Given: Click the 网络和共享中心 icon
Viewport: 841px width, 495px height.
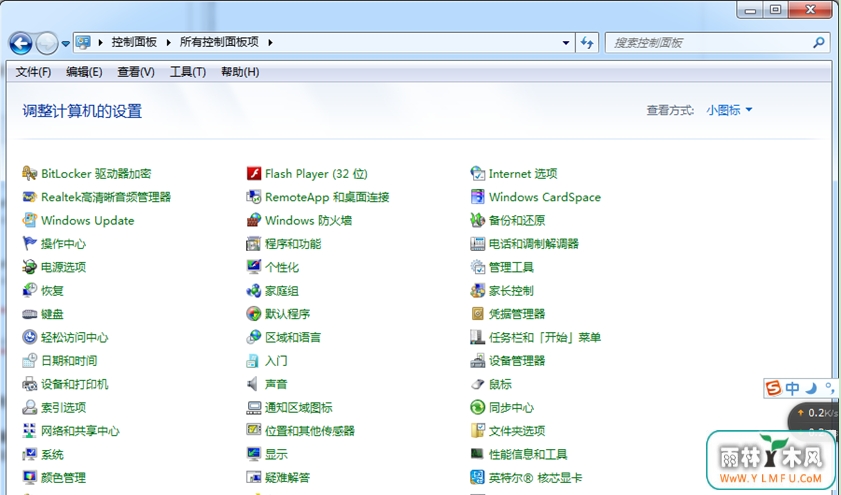Looking at the screenshot, I should click(x=29, y=431).
